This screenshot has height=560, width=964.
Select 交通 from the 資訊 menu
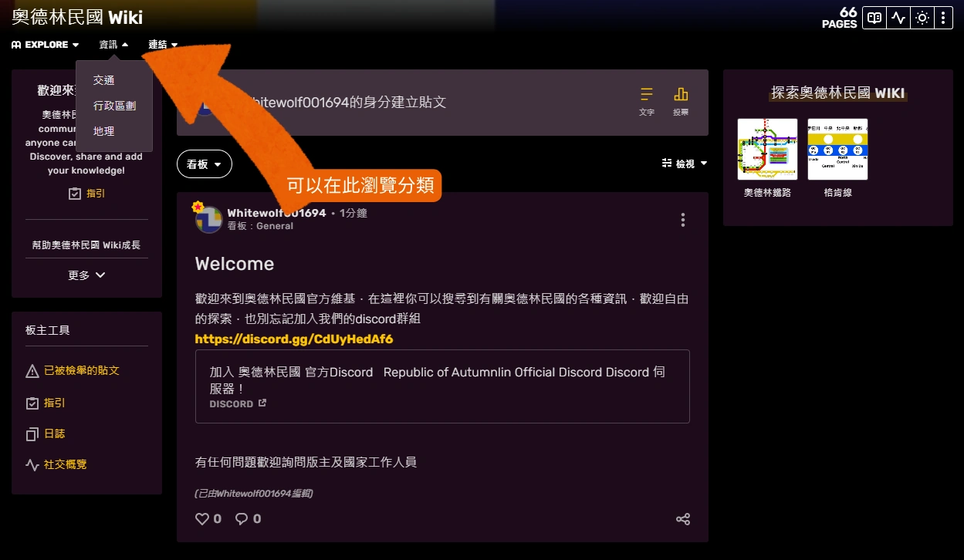[103, 79]
